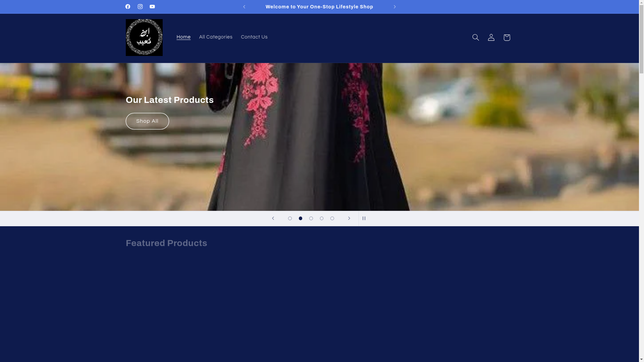
Task: Click the Welcome announcement text
Action: 319,7
